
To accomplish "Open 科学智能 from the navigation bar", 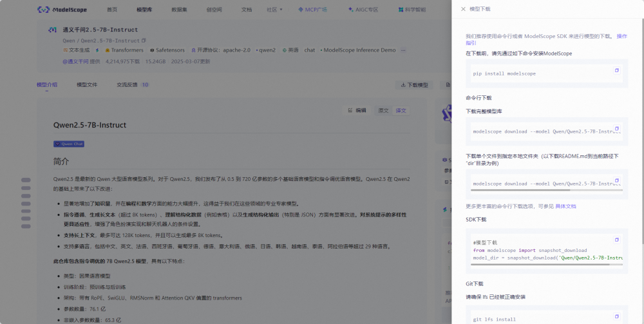I will click(x=412, y=10).
